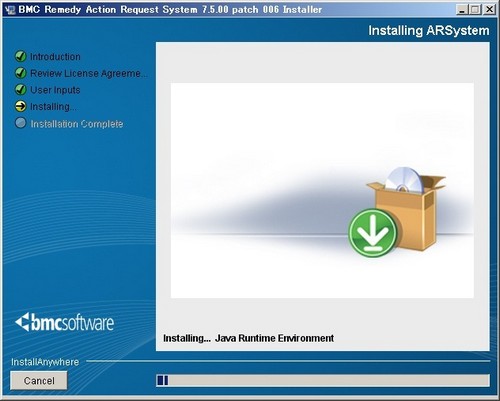500x401 pixels.
Task: Select the Installation Complete step label
Action: coord(77,124)
